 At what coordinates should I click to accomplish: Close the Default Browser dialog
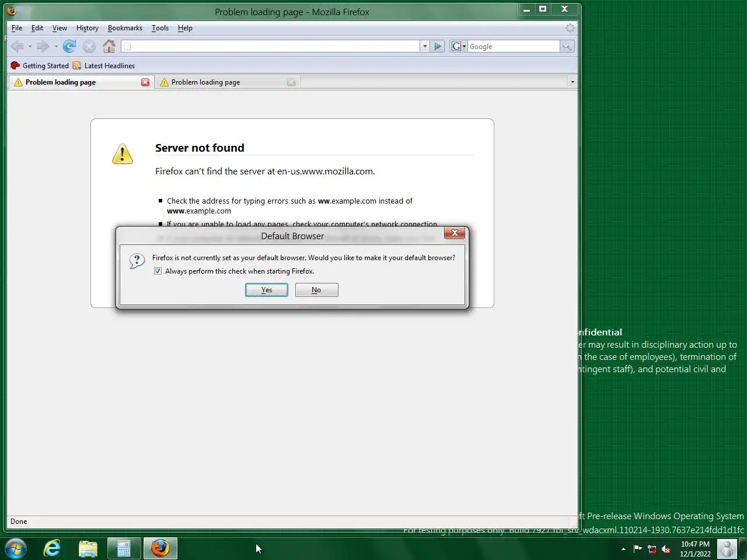point(455,233)
